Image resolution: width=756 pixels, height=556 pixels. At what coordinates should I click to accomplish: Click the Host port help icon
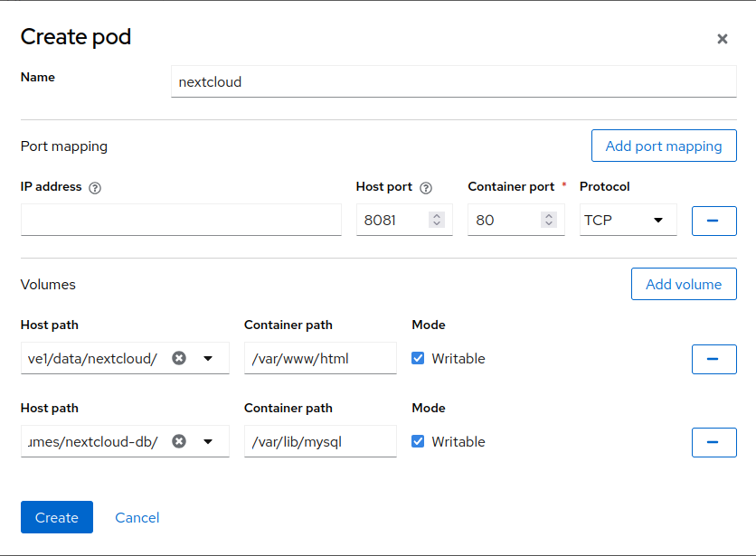coord(426,188)
